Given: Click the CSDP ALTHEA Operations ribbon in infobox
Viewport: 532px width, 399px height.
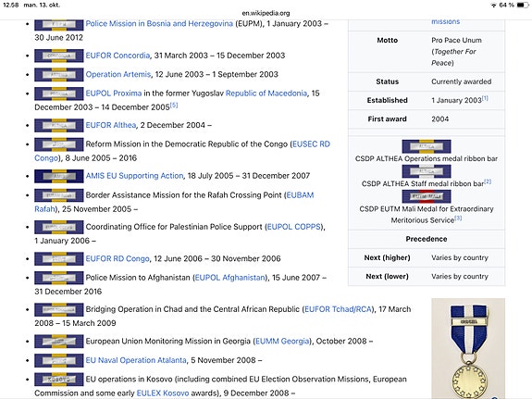Looking at the screenshot, I should (x=427, y=146).
